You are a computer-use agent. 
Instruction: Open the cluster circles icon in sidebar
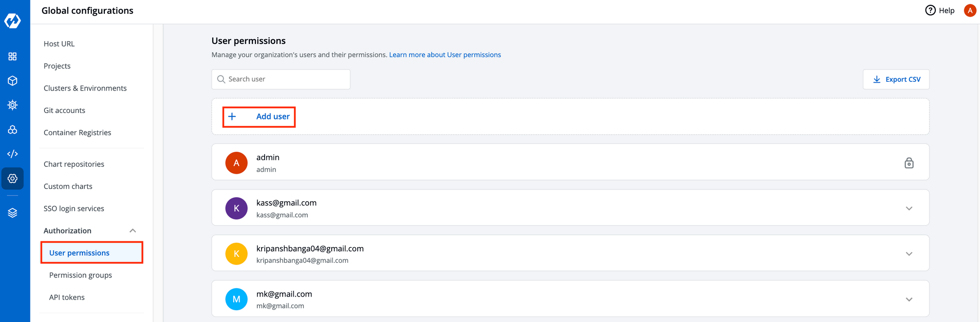pos(13,129)
